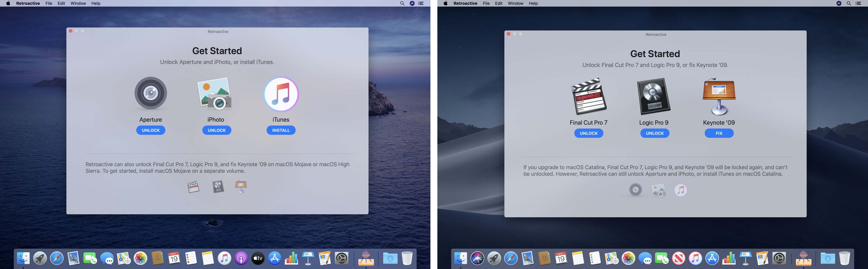
Task: Click the UNLOCK button under iPhoto
Action: click(217, 130)
